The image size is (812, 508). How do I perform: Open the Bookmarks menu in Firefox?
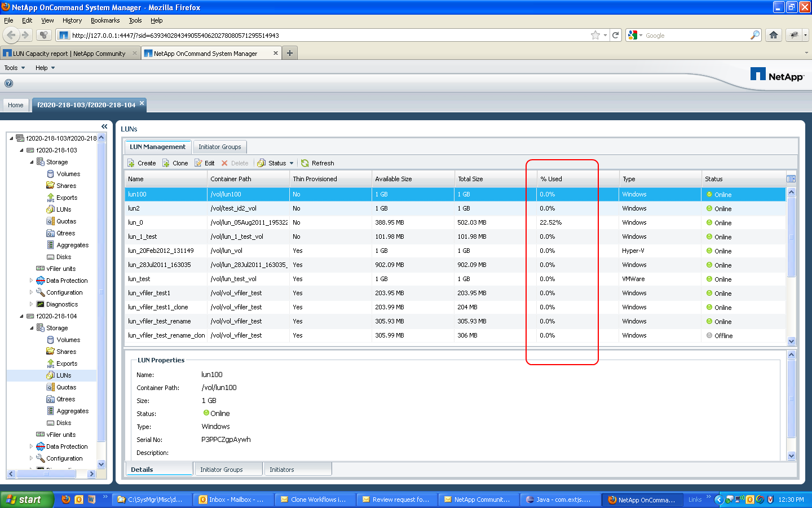click(x=105, y=20)
